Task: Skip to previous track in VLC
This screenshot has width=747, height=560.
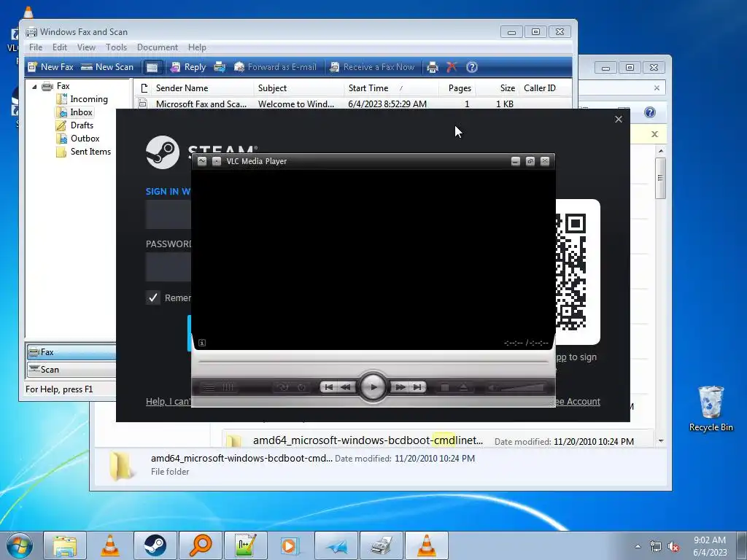Action: pyautogui.click(x=329, y=387)
